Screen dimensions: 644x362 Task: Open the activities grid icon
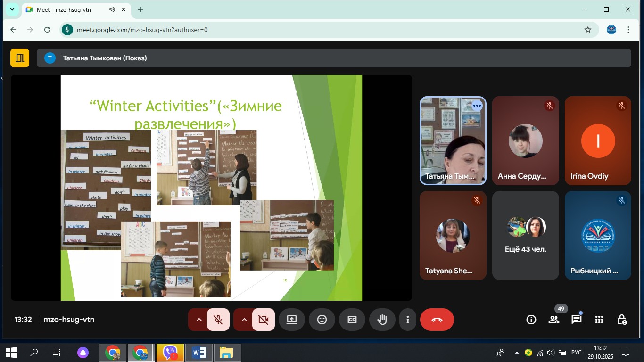click(599, 320)
